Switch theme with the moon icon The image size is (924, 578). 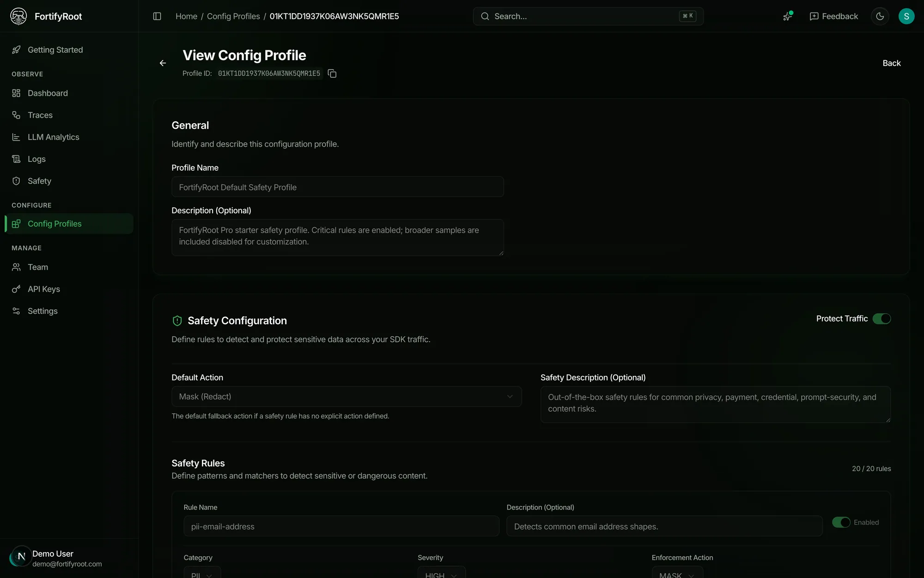pyautogui.click(x=880, y=16)
